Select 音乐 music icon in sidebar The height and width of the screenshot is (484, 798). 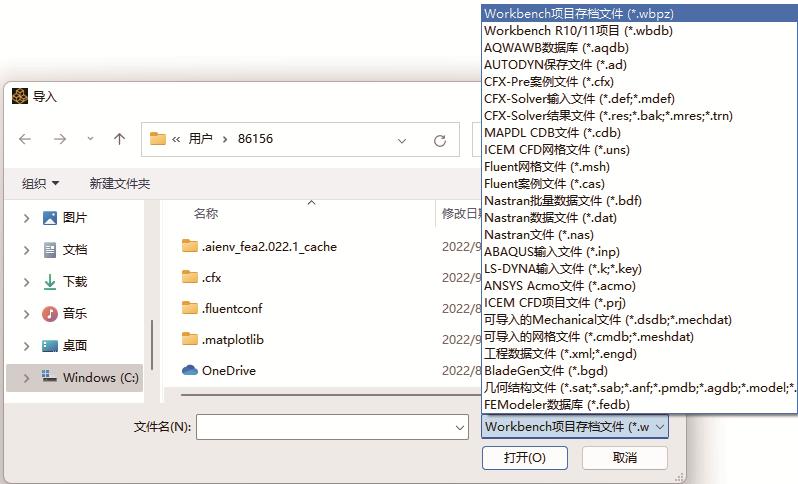[x=50, y=314]
